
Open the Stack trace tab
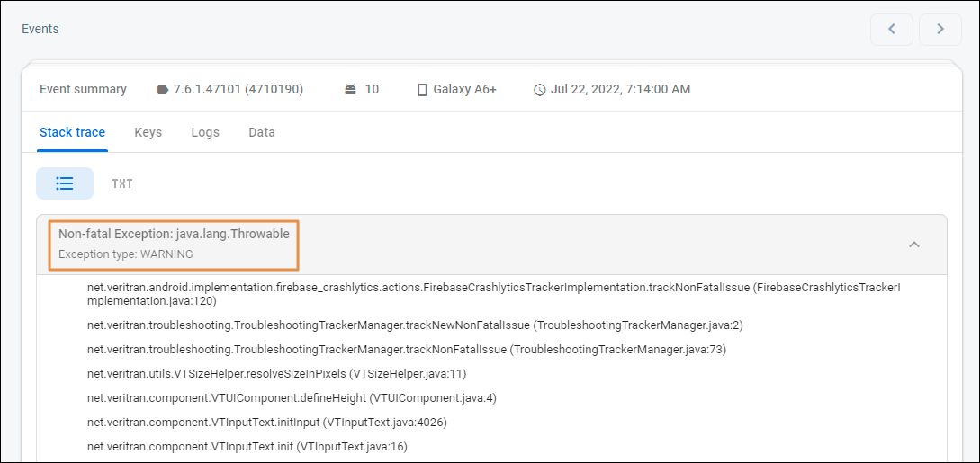[x=72, y=132]
